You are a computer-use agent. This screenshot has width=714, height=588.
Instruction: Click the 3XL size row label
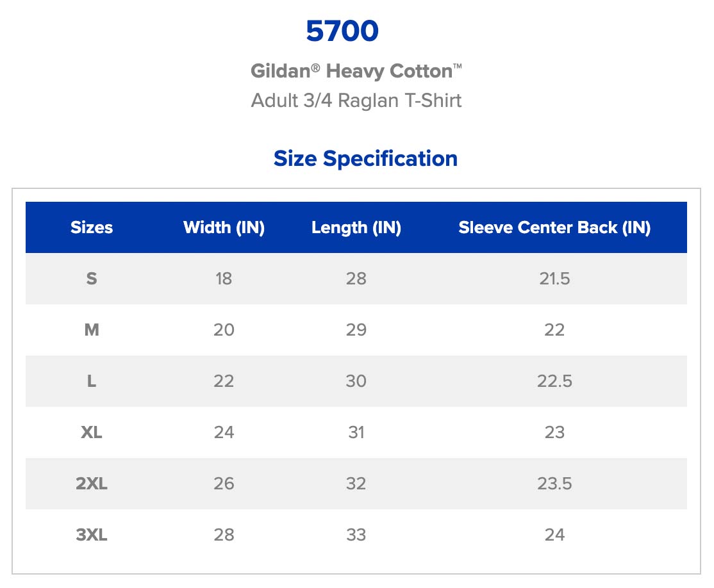pos(92,535)
